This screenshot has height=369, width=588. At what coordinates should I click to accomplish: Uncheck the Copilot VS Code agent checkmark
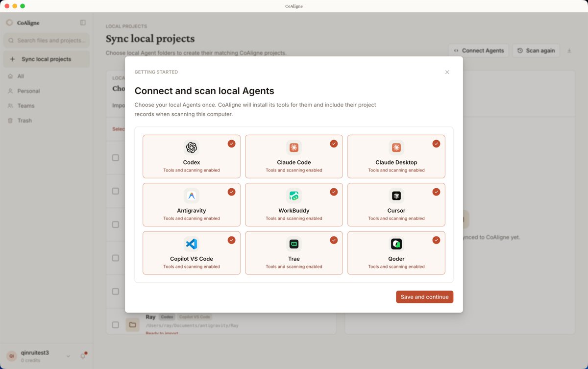click(x=231, y=240)
